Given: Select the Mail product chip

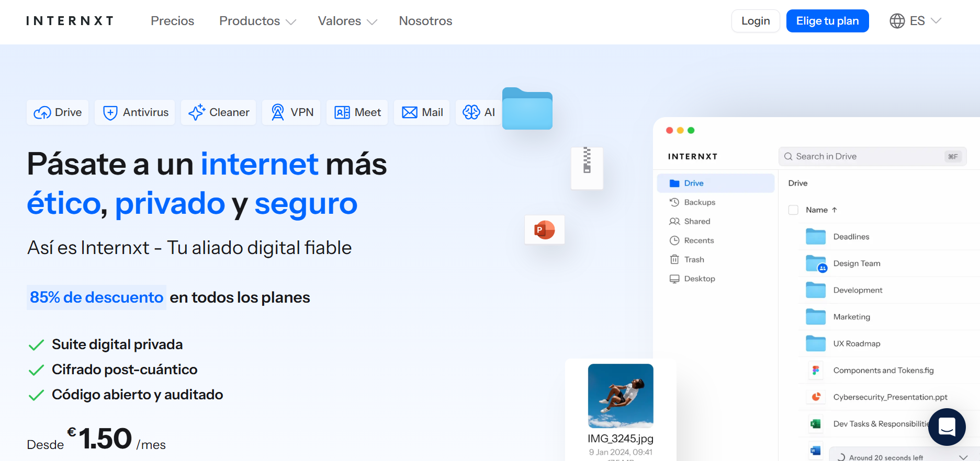Looking at the screenshot, I should [422, 112].
